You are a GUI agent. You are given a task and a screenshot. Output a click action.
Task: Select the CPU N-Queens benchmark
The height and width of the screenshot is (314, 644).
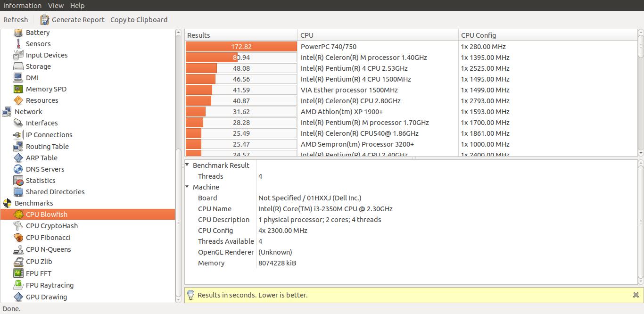click(x=50, y=249)
